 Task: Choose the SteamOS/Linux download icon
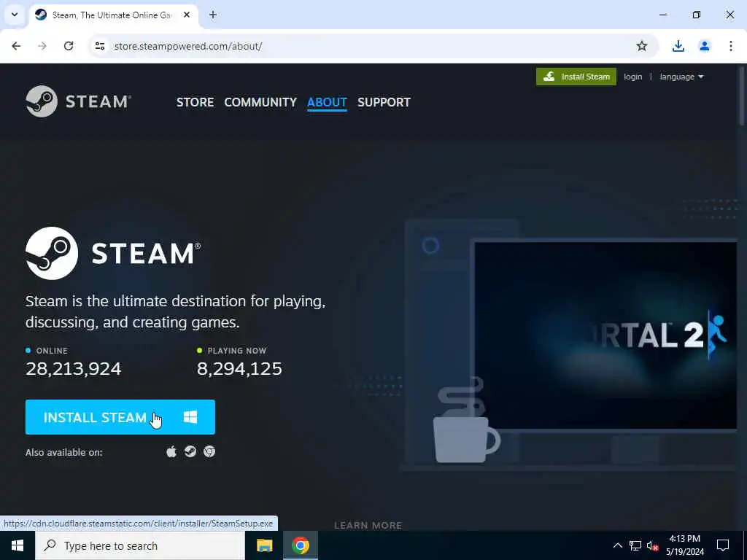(190, 451)
